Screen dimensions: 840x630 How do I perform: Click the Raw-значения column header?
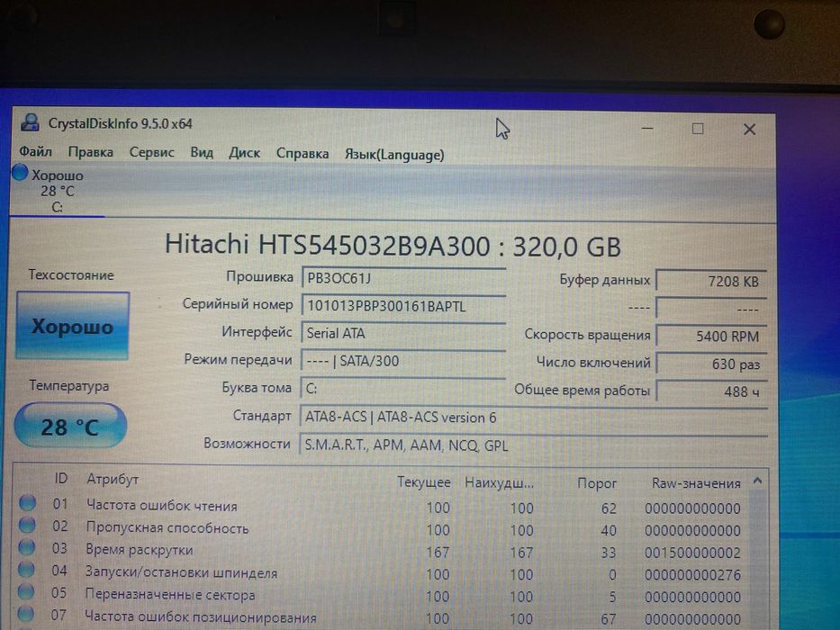tap(696, 483)
